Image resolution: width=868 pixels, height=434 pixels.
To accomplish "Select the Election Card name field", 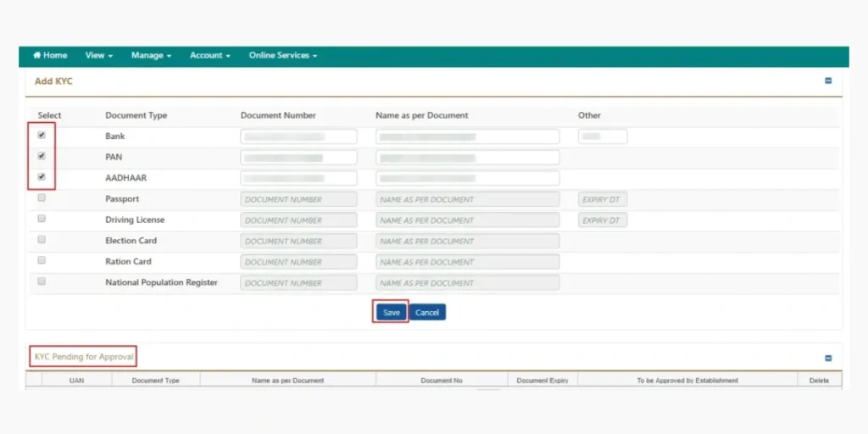I will coord(468,242).
